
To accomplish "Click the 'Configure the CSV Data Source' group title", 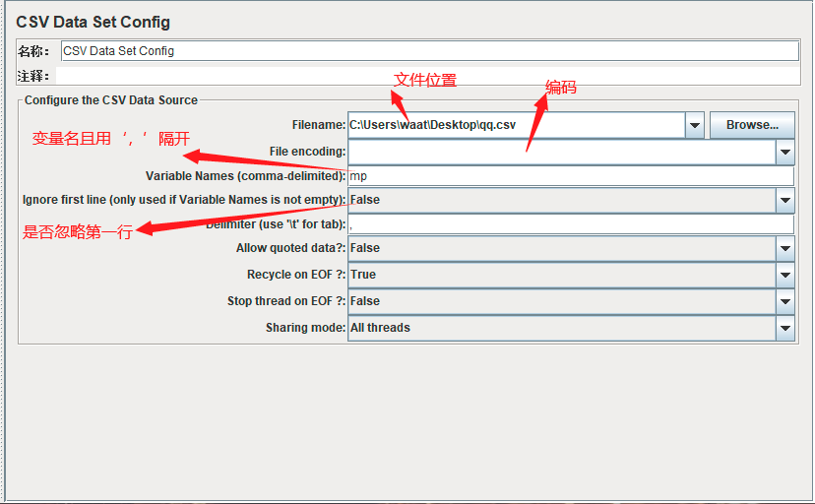I will (110, 100).
